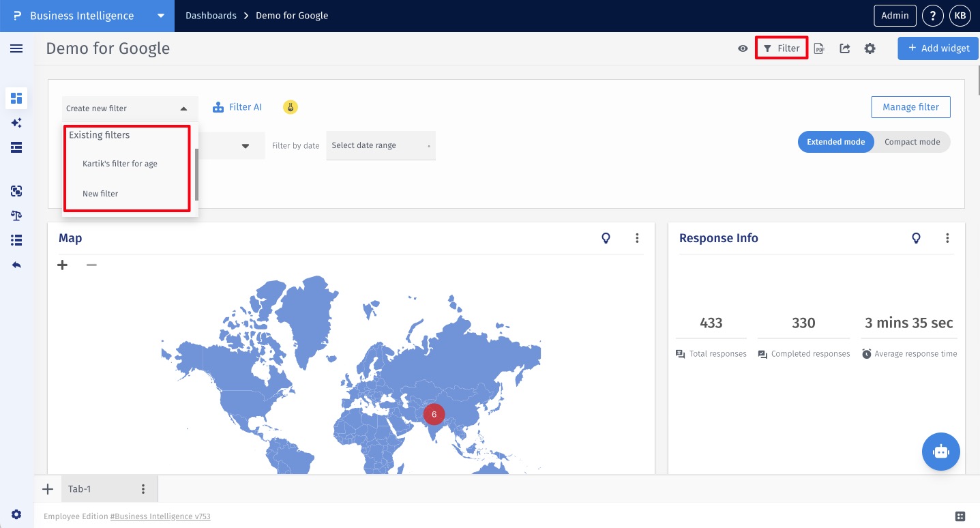The width and height of the screenshot is (980, 528).
Task: Open the Select date range dropdown
Action: pos(380,145)
